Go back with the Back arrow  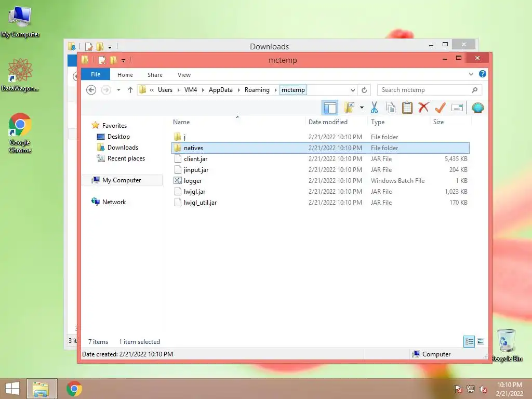click(91, 90)
